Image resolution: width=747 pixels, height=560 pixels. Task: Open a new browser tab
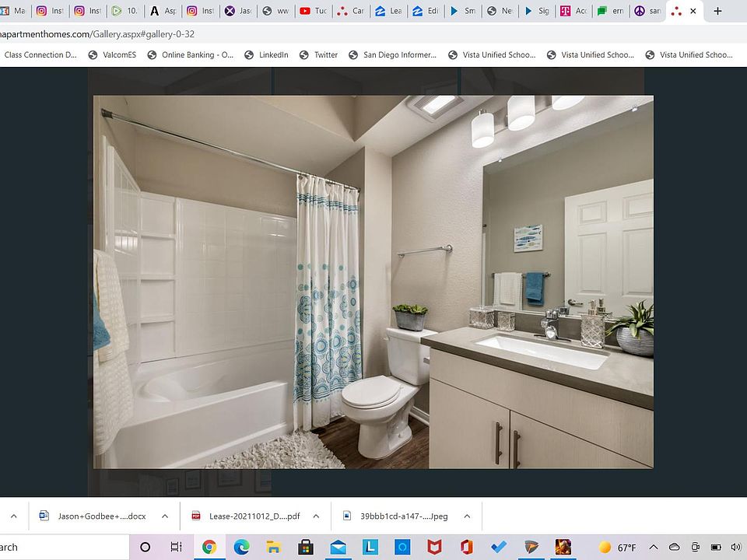coord(717,10)
